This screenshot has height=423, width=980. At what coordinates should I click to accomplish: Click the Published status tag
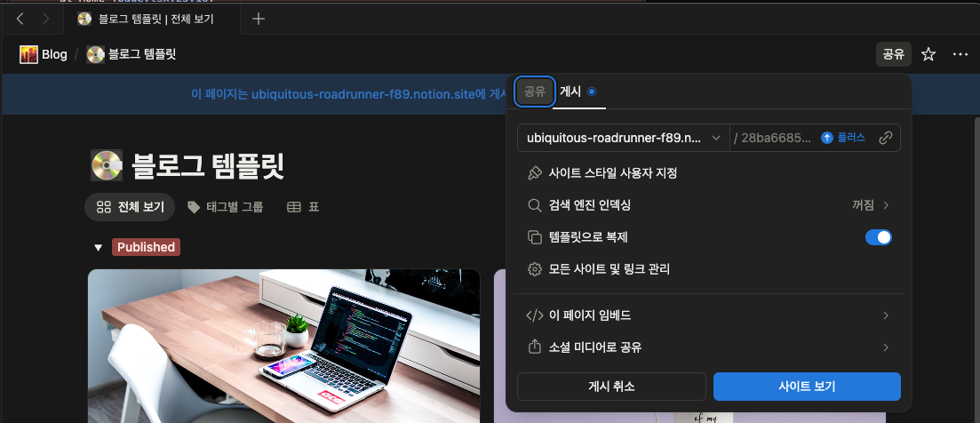pyautogui.click(x=146, y=247)
